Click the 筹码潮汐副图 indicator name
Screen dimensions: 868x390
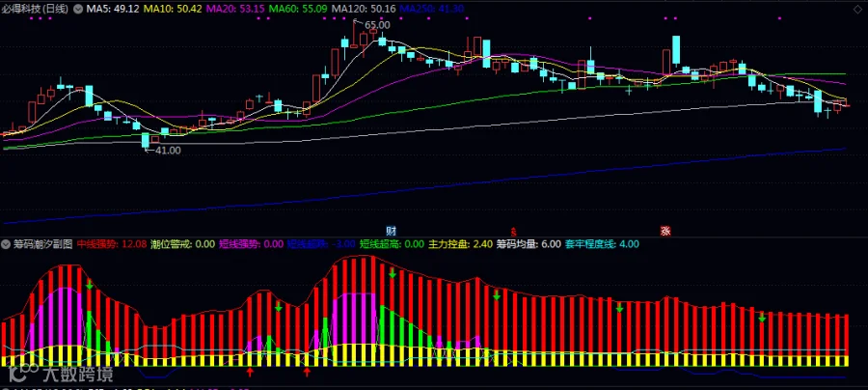click(x=42, y=244)
